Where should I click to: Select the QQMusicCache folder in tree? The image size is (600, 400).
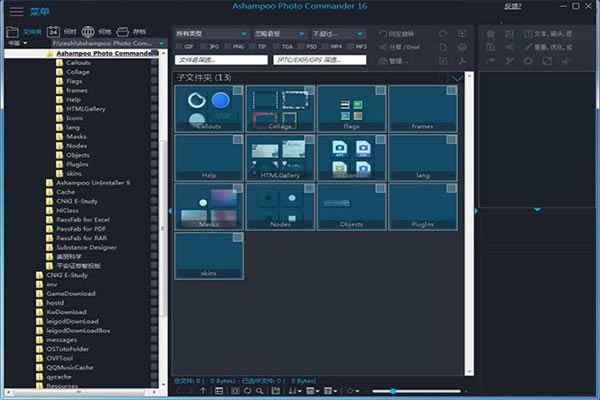tap(70, 367)
